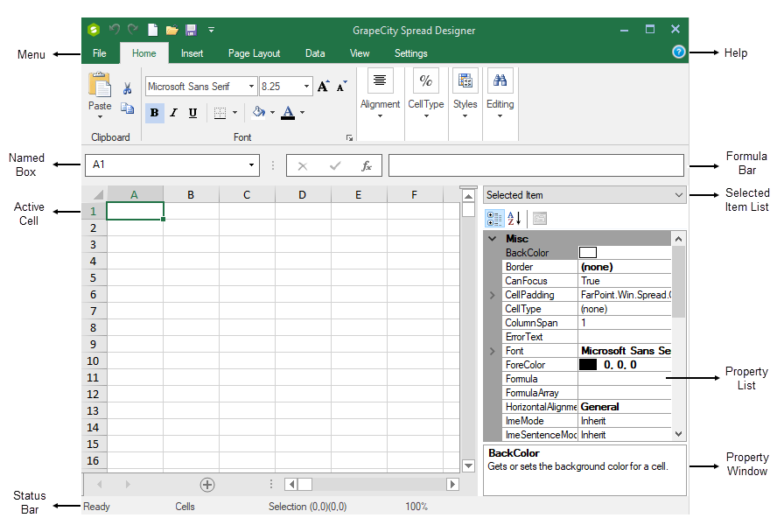
Task: Click the Copy icon in Clipboard group
Action: 128,108
